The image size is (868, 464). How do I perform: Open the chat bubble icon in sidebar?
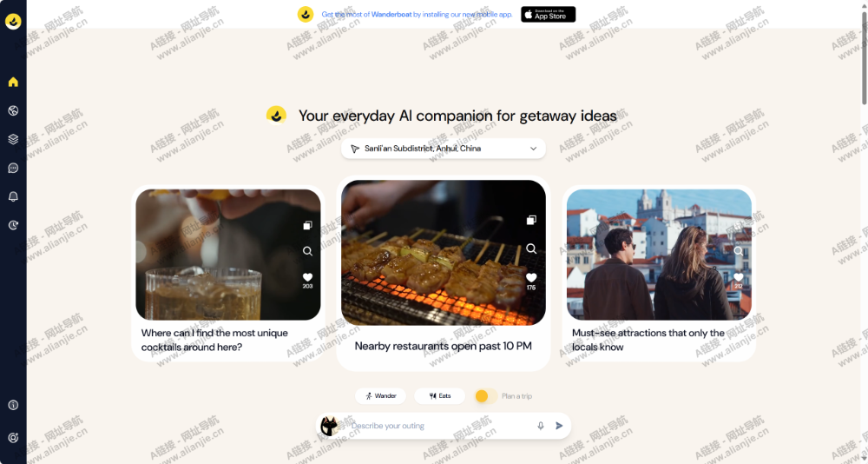tap(13, 168)
